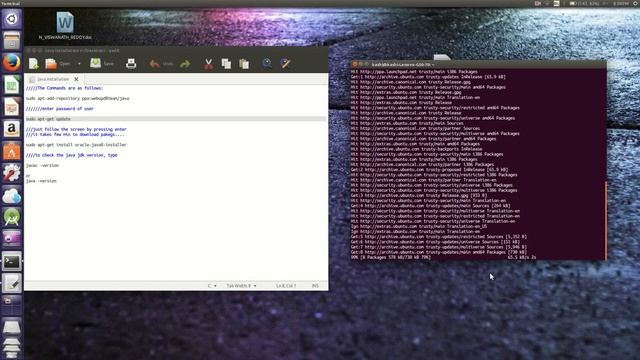Viewport: 640px width, 360px height.
Task: Open Amazon from the launcher
Action: pyautogui.click(x=11, y=129)
